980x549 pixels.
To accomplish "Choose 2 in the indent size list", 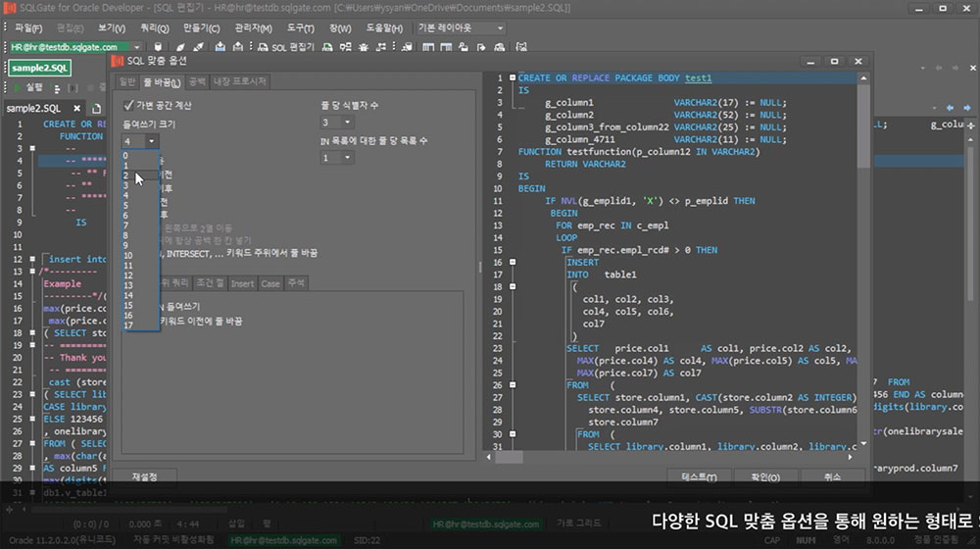I will [140, 175].
